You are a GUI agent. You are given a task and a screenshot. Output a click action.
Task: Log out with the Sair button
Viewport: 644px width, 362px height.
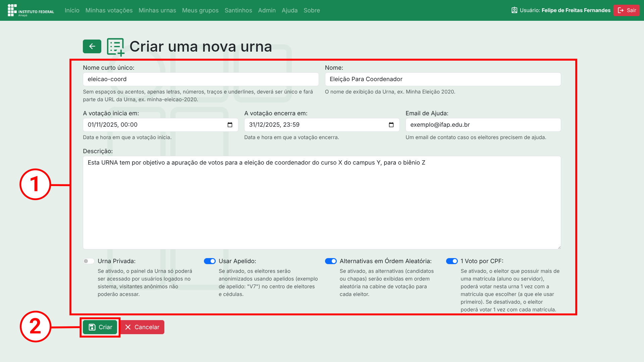[x=627, y=10]
